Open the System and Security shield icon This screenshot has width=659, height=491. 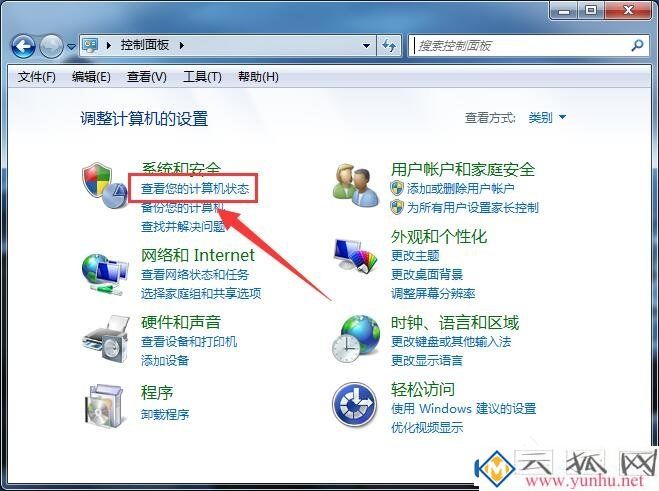click(105, 185)
